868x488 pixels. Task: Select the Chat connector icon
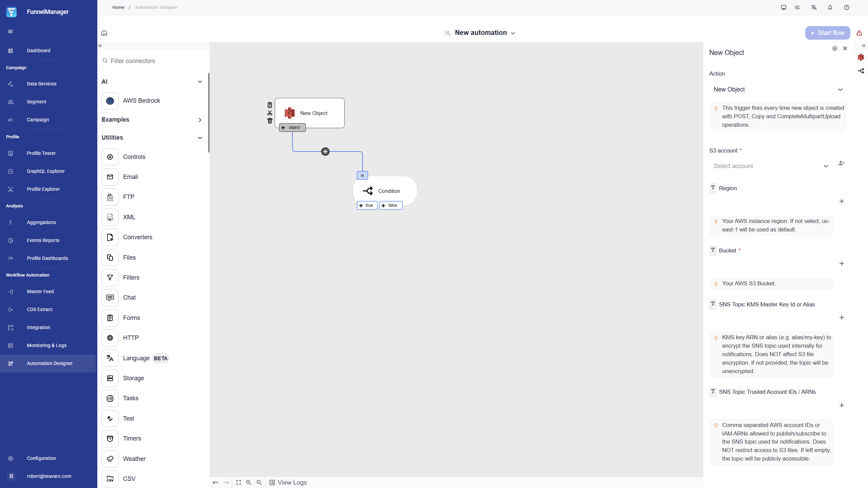pos(110,298)
